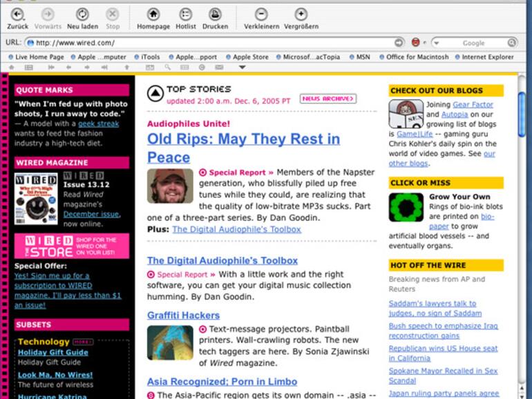
Task: Open Game|Life blog link
Action: point(415,134)
